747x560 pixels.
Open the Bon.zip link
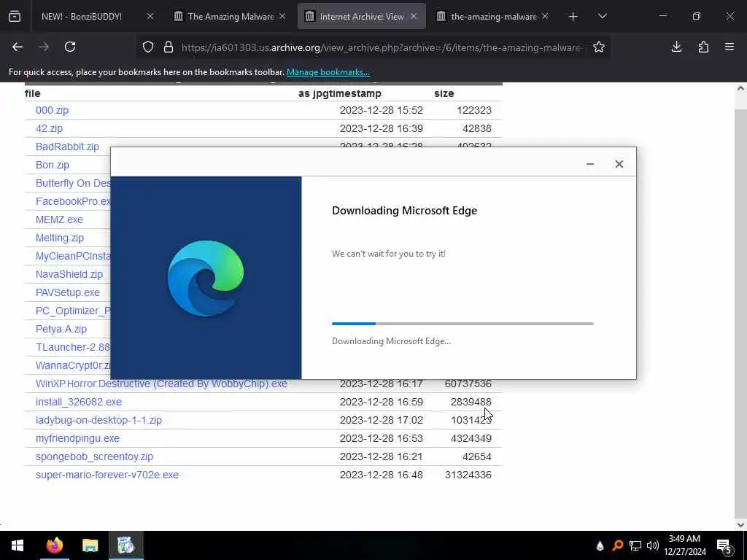point(53,165)
